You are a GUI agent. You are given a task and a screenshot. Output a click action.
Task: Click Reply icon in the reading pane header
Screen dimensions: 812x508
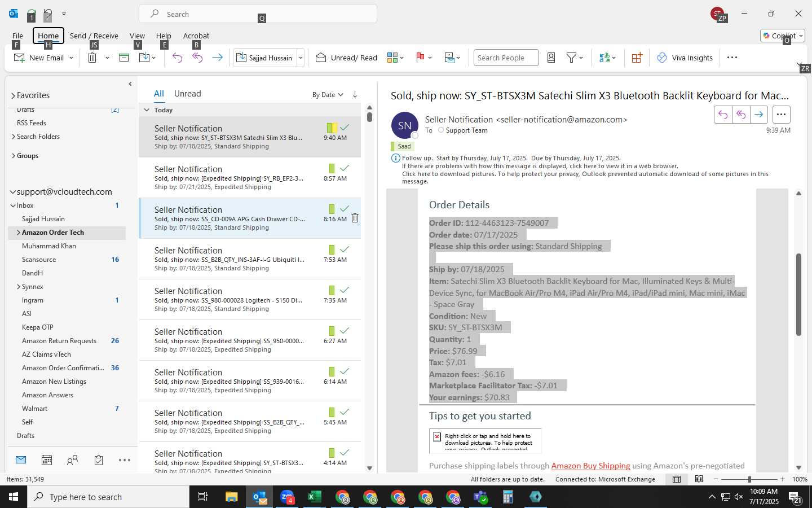723,115
